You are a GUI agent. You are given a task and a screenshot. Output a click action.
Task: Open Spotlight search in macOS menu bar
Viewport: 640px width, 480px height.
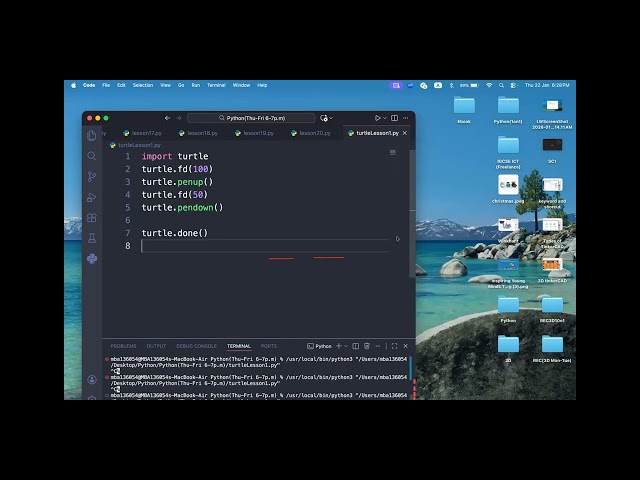(501, 85)
